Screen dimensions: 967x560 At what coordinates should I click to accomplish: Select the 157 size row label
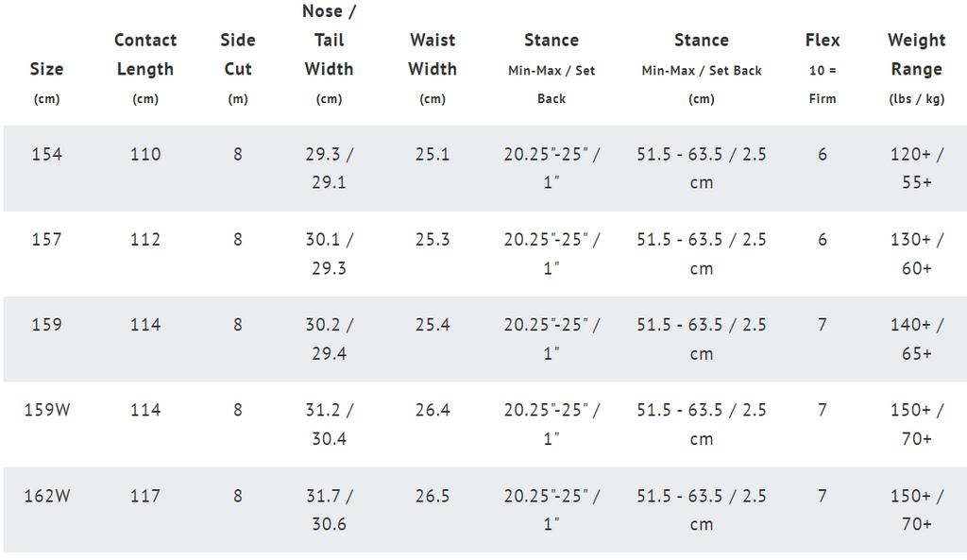[x=47, y=239]
